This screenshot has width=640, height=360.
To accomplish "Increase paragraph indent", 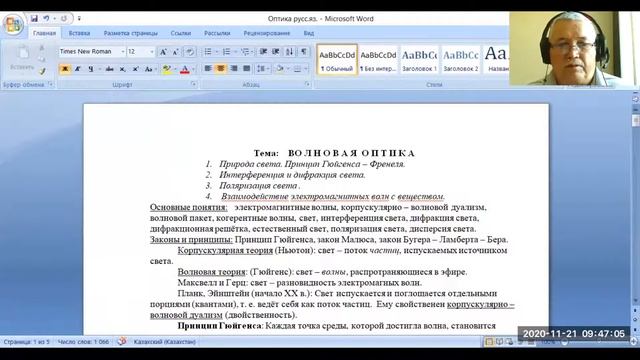I will click(x=276, y=51).
